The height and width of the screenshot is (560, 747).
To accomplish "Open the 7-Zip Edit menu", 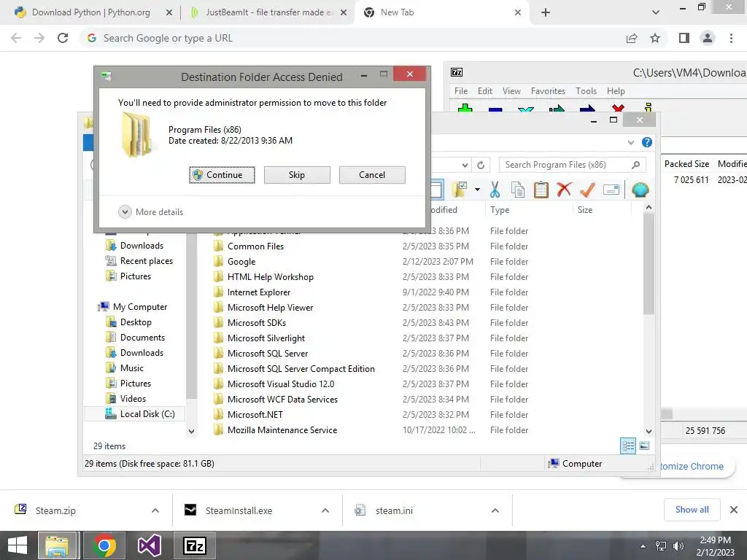I will point(485,91).
